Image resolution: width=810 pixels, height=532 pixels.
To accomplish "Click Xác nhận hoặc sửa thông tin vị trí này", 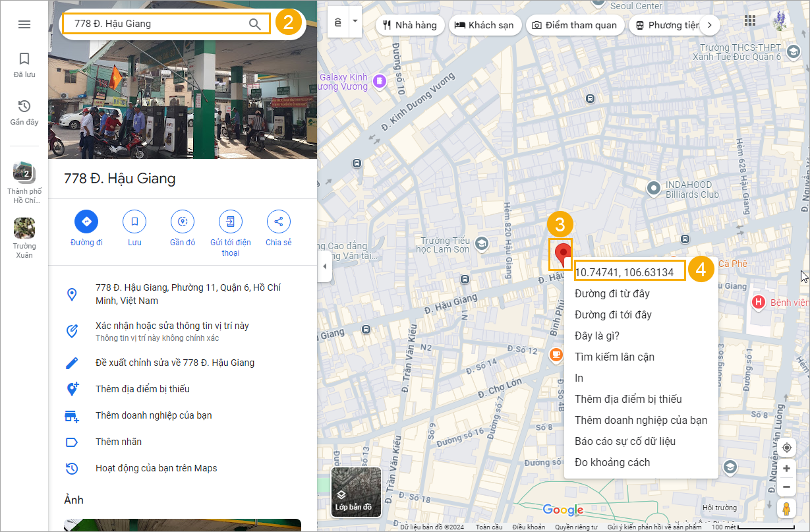I will coord(183,331).
